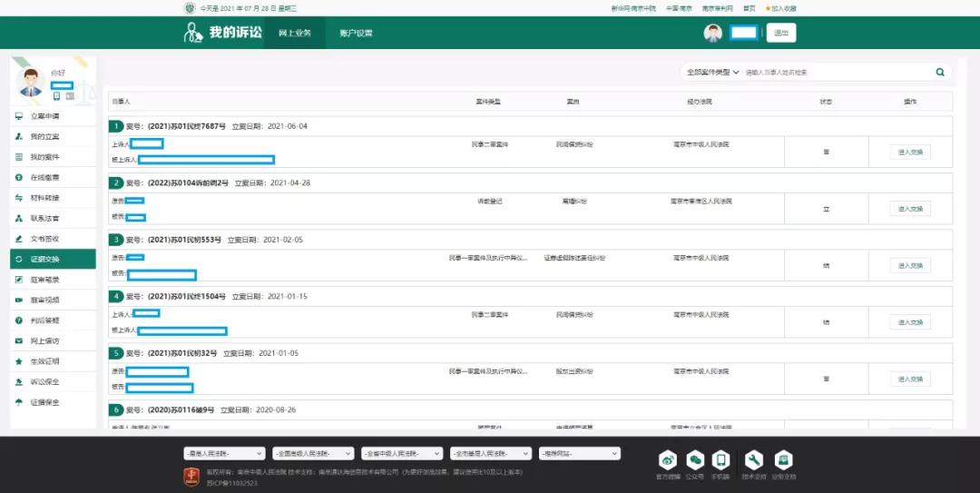Open 我的案件 in the sidebar menu
Image resolution: width=980 pixels, height=493 pixels.
tap(54, 157)
